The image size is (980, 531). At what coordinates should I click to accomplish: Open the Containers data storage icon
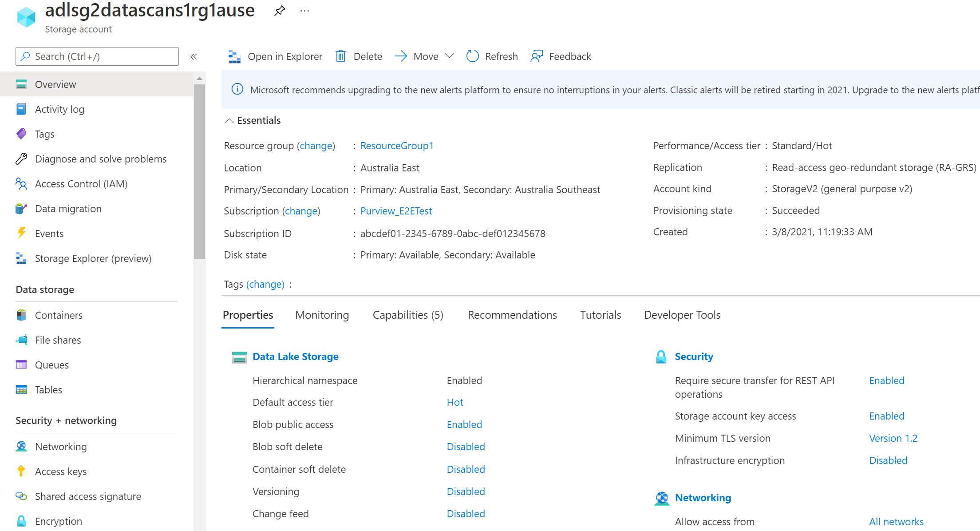click(x=22, y=314)
